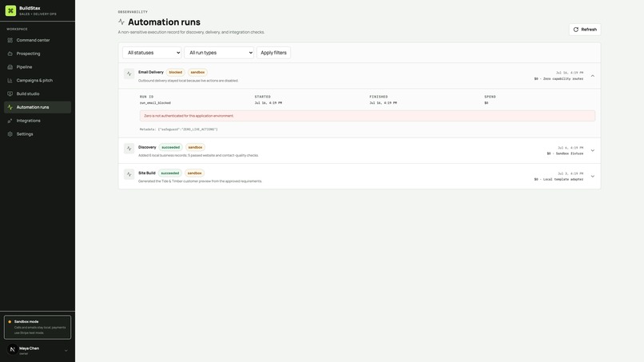Select the Build studio sidebar icon
The image size is (644, 362).
tap(10, 93)
